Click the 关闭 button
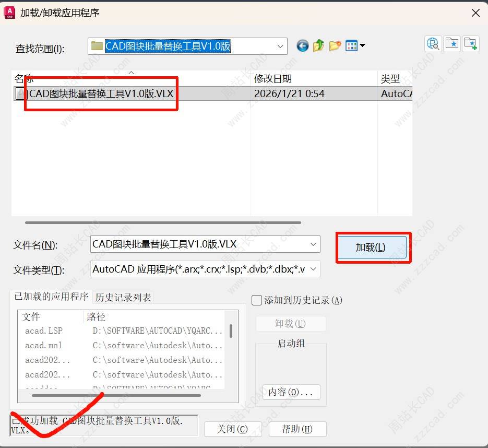The height and width of the screenshot is (448, 488). pos(232,429)
